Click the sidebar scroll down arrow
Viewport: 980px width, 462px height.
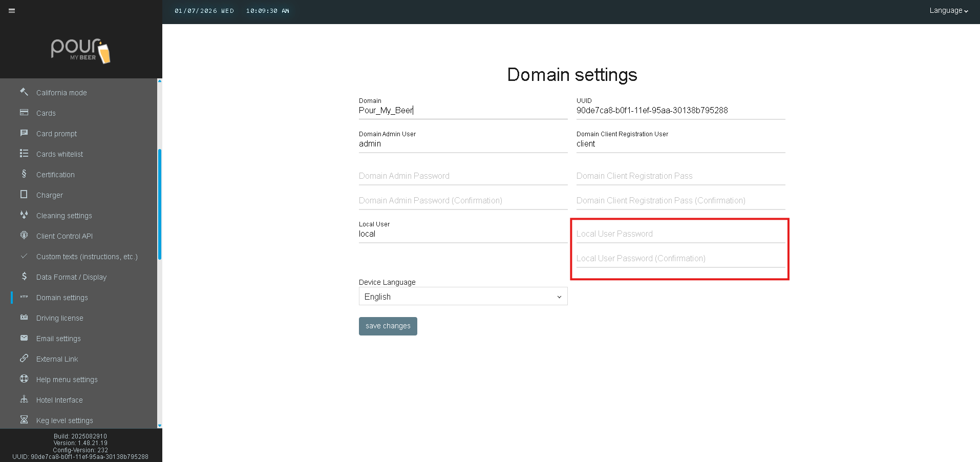tap(160, 425)
